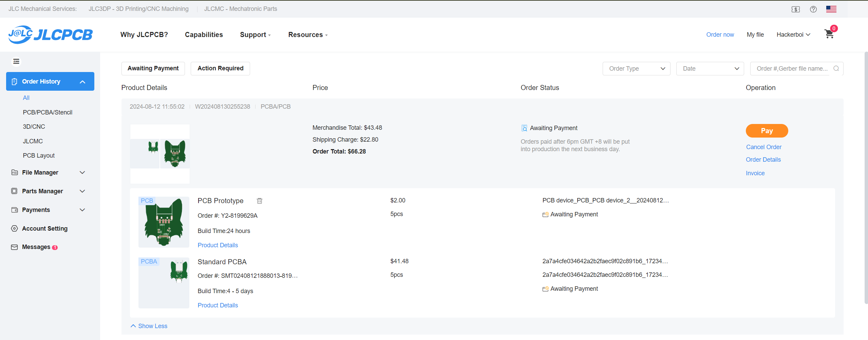The width and height of the screenshot is (868, 340).
Task: Open the Resources menu dropdown
Action: coord(308,35)
